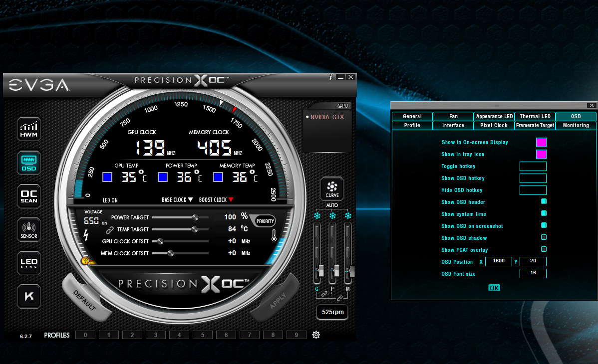Switch to the Fan tab
This screenshot has height=364, width=598.
(x=453, y=116)
